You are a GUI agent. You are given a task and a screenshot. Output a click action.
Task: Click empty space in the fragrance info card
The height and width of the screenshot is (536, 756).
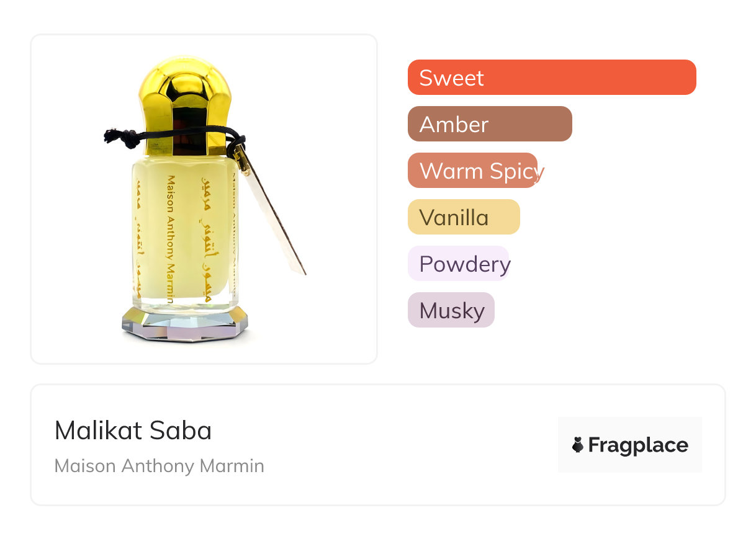click(403, 447)
